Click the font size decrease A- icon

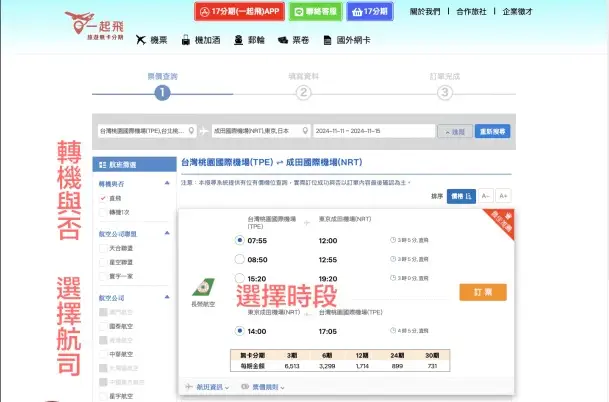[485, 196]
